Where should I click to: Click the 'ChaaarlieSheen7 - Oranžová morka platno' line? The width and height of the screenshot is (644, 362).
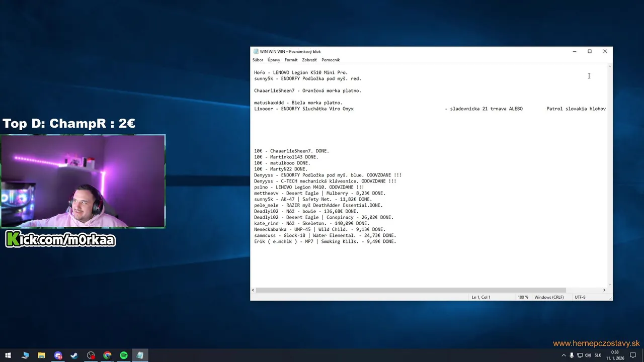pos(307,90)
